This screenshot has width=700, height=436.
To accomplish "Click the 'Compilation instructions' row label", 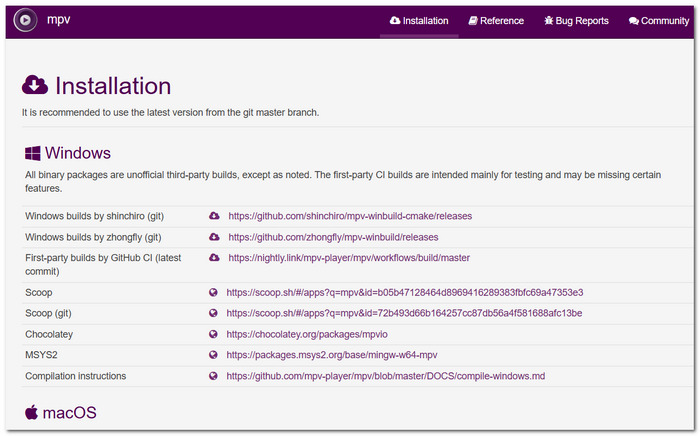I will tap(75, 376).
